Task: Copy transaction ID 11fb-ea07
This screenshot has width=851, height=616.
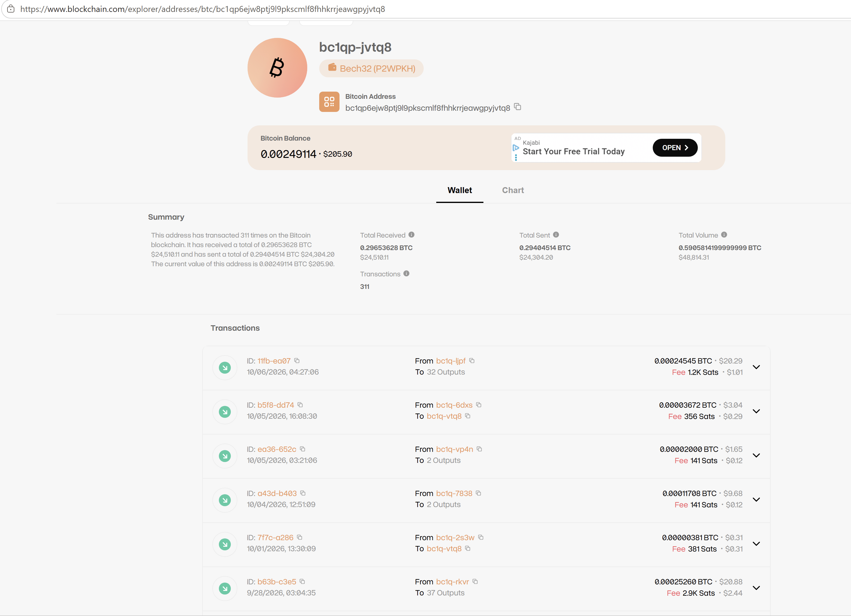Action: [297, 361]
